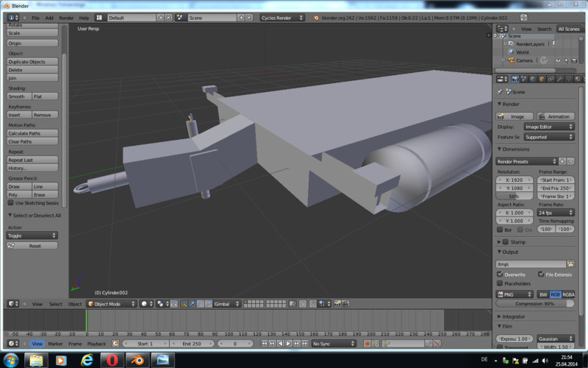Open the Material tab (sphere icon)

[x=578, y=79]
